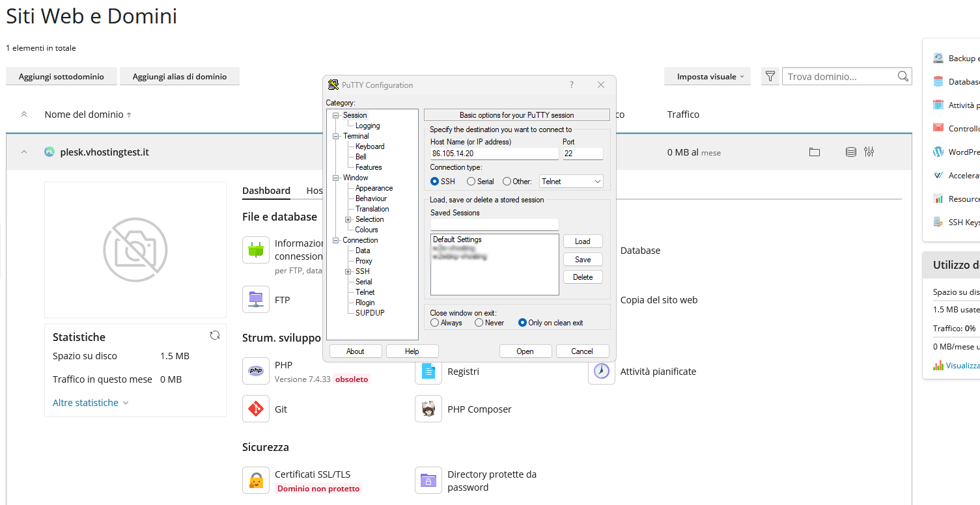
Task: Collapse the Connection tree node
Action: [336, 240]
